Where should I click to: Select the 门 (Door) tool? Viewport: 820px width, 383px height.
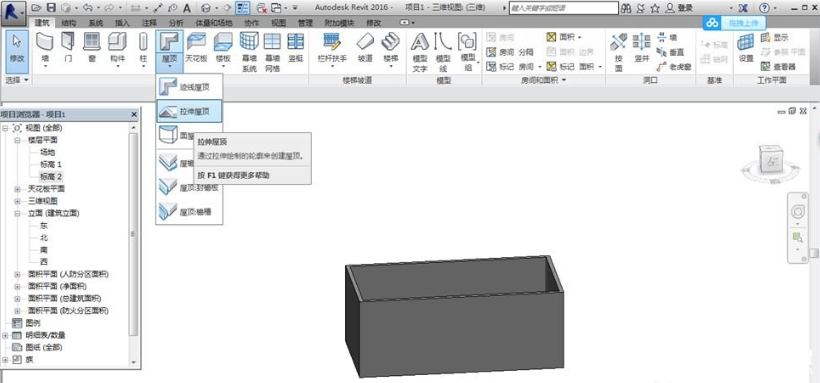pyautogui.click(x=67, y=48)
